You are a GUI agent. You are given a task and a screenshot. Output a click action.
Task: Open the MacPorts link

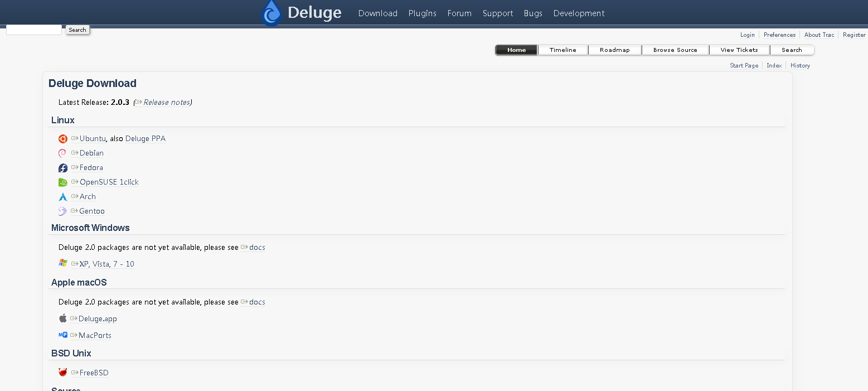[x=91, y=336]
